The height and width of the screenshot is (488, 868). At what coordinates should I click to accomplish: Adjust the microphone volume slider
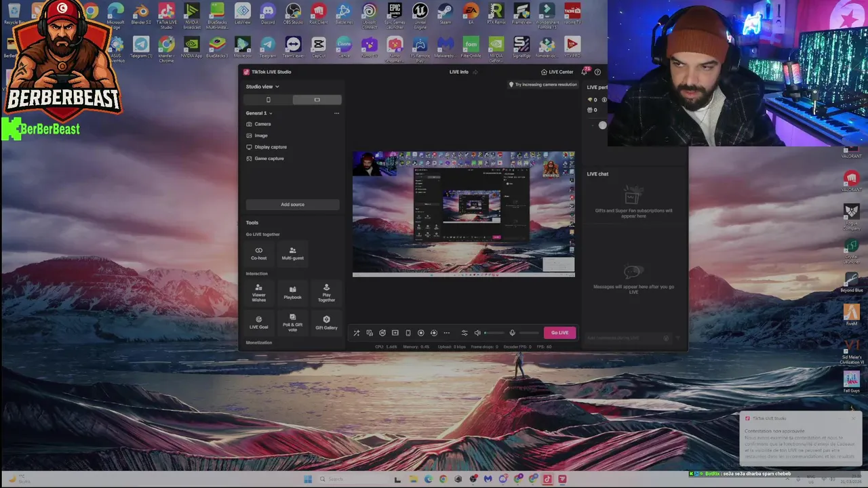(x=529, y=333)
